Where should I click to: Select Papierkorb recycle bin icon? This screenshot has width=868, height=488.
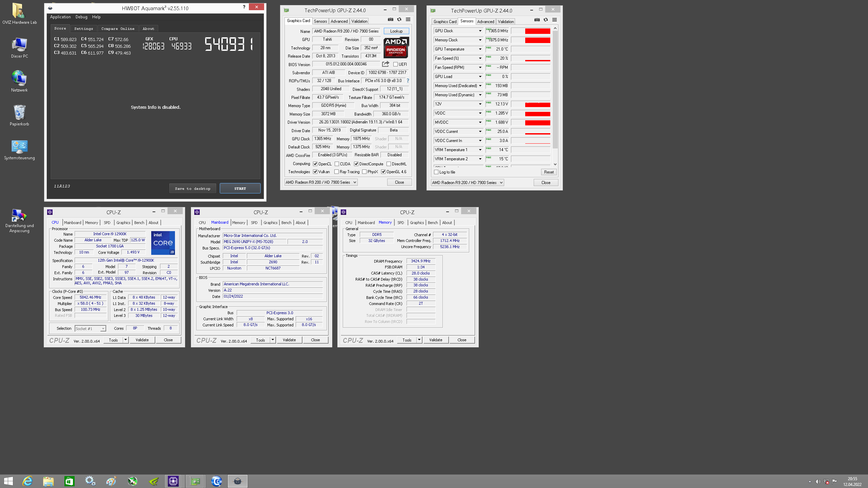[19, 115]
